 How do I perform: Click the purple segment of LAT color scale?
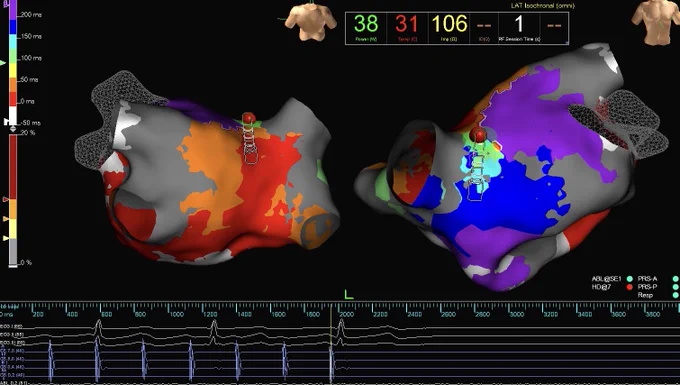tap(13, 10)
